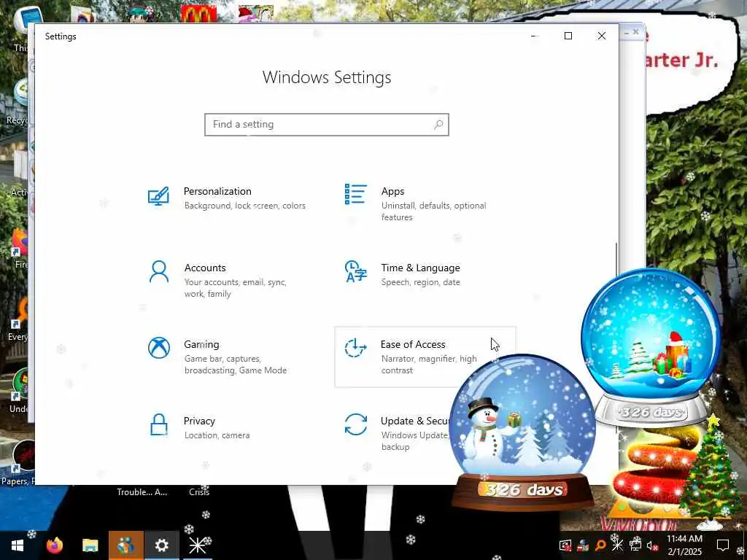
Task: Click 'Location, camera' description
Action: pyautogui.click(x=217, y=435)
